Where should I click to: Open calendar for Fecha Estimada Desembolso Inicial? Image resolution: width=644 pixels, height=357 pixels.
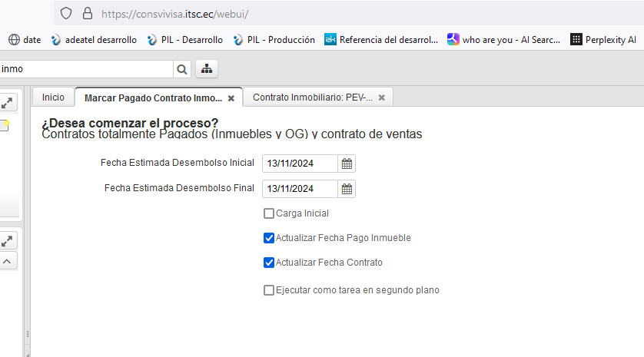[347, 164]
